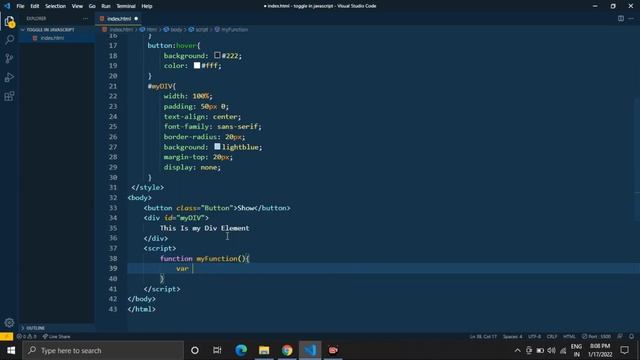
Task: Open Windows Start menu
Action: pyautogui.click(x=11, y=350)
